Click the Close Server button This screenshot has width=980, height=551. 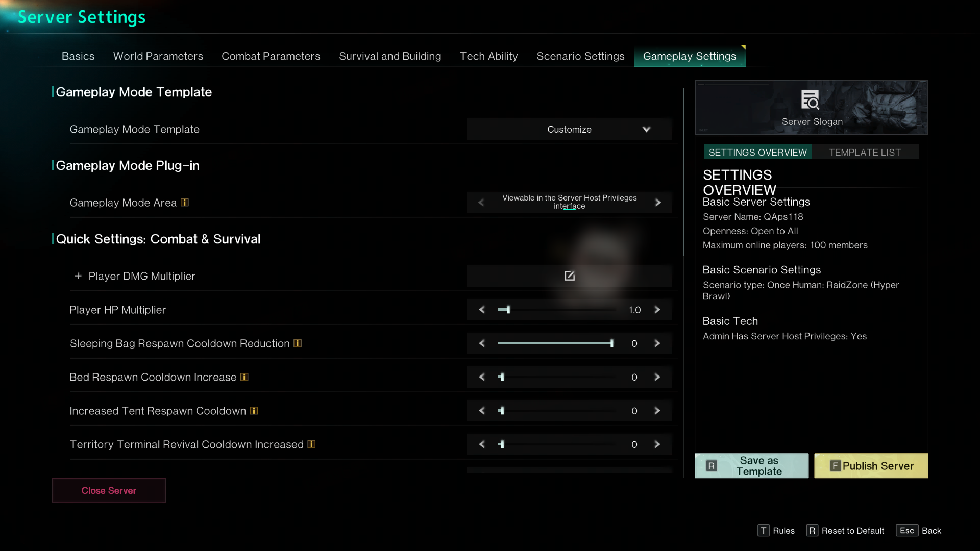[x=109, y=490]
